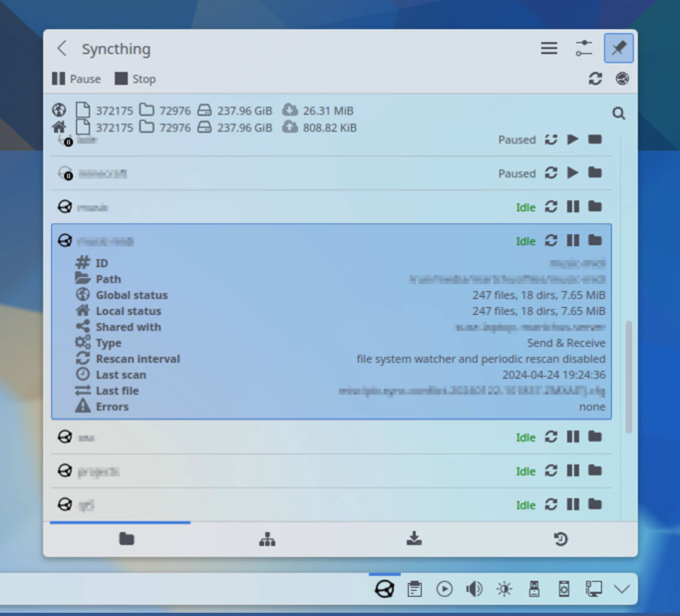Pause the highlighted expanded folder
The height and width of the screenshot is (616, 680).
click(573, 240)
